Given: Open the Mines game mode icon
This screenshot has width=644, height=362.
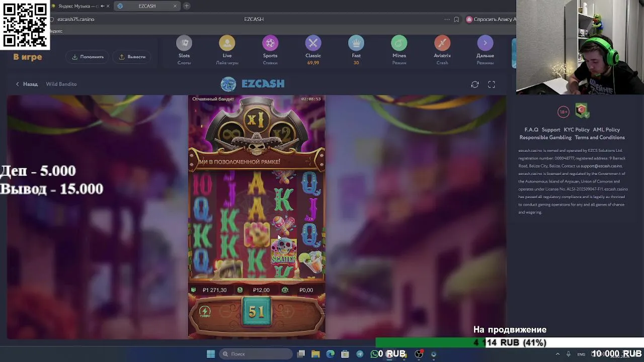Looking at the screenshot, I should click(399, 43).
